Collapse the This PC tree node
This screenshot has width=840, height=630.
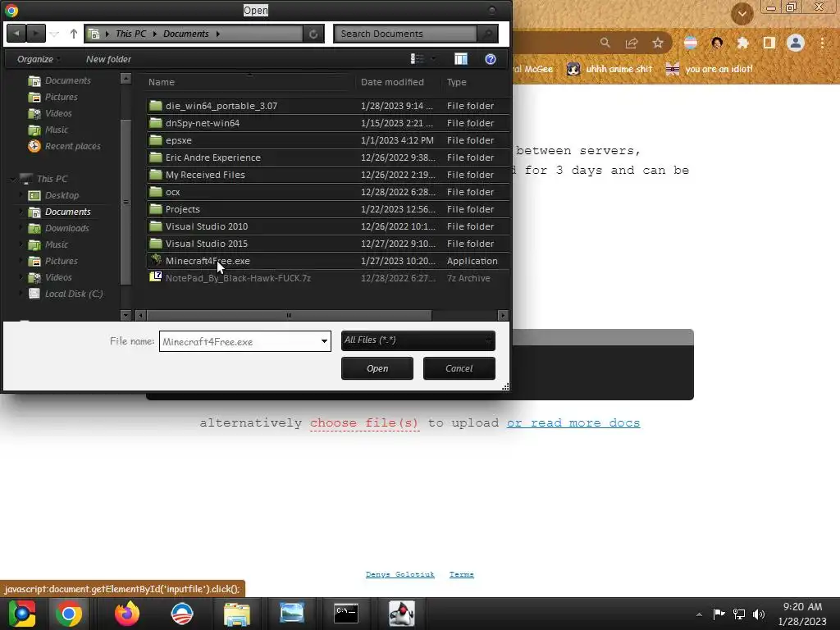[x=12, y=179]
